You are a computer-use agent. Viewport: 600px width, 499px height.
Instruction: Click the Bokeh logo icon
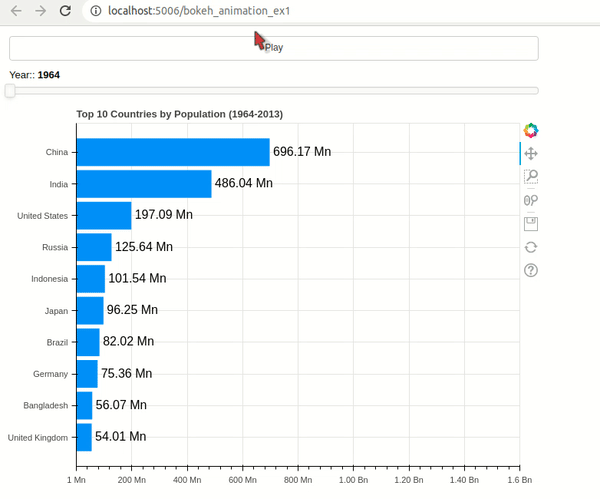point(531,130)
